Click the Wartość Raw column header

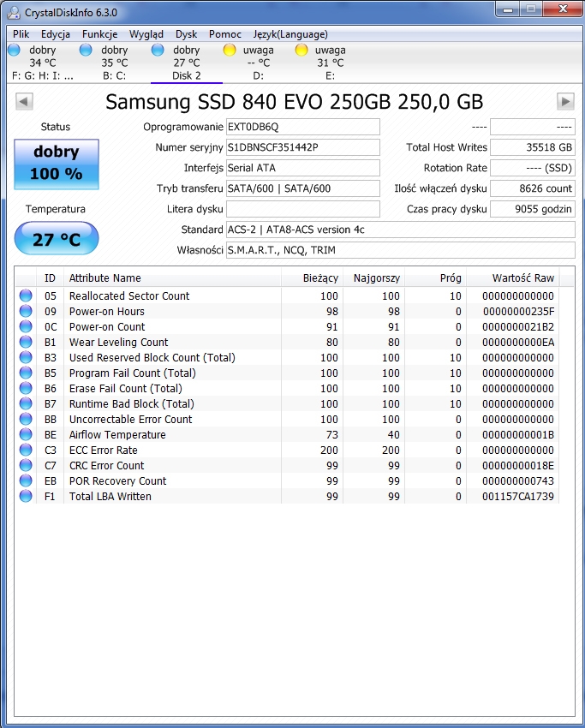[513, 278]
